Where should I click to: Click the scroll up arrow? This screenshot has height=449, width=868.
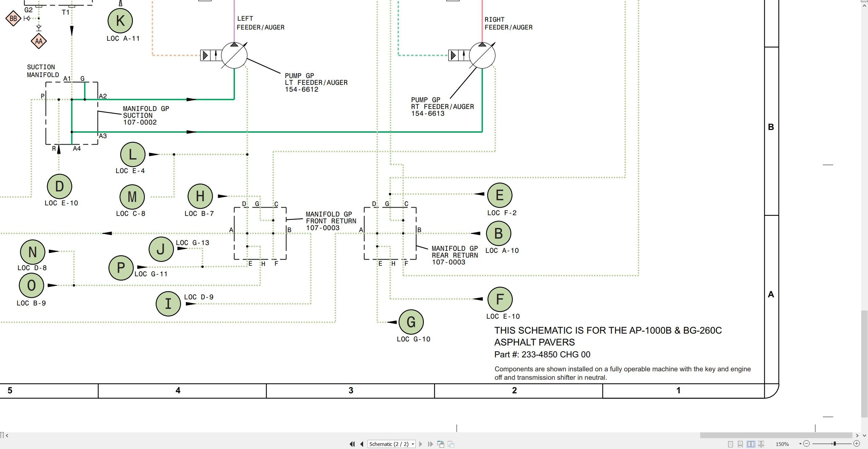point(864,6)
